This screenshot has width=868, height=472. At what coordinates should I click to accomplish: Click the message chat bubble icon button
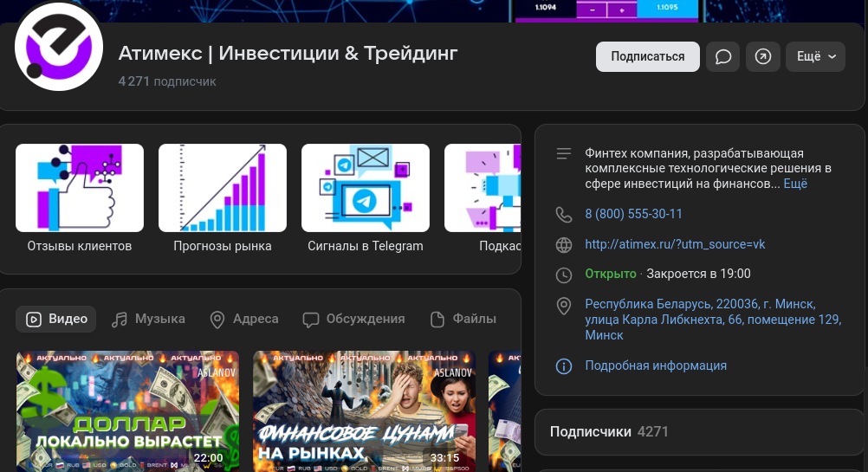pos(723,56)
